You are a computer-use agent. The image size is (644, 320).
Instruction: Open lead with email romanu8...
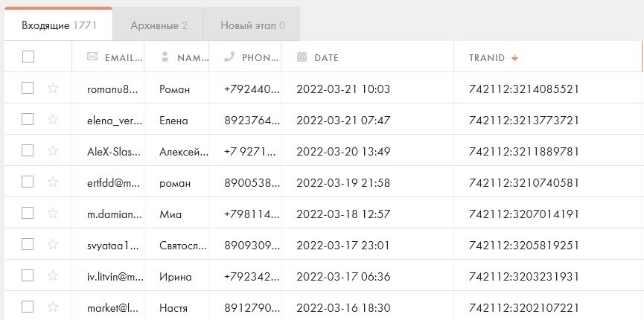[112, 89]
